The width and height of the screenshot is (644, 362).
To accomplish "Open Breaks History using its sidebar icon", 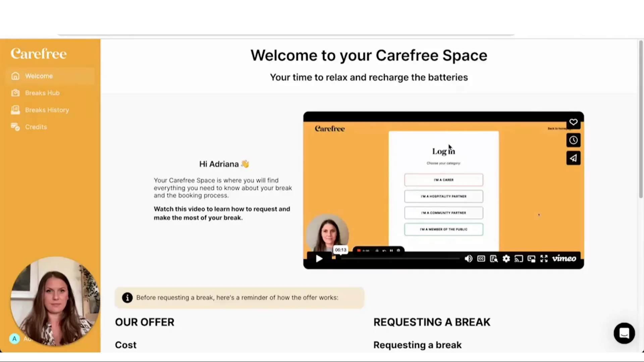I will (15, 110).
